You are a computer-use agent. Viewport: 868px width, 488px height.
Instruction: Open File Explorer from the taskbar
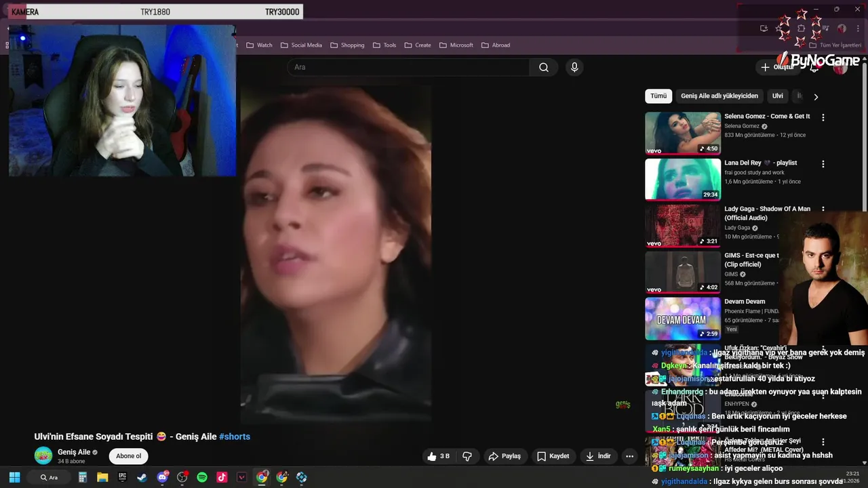(x=102, y=477)
